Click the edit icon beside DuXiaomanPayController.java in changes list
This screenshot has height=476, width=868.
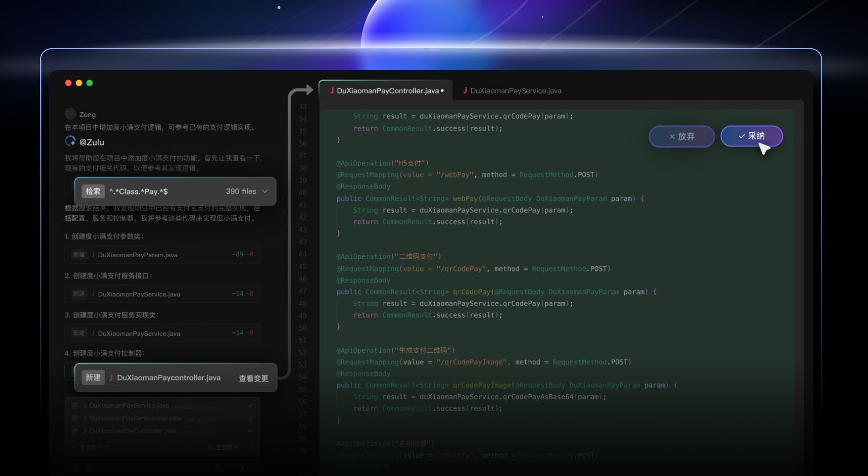point(75,431)
